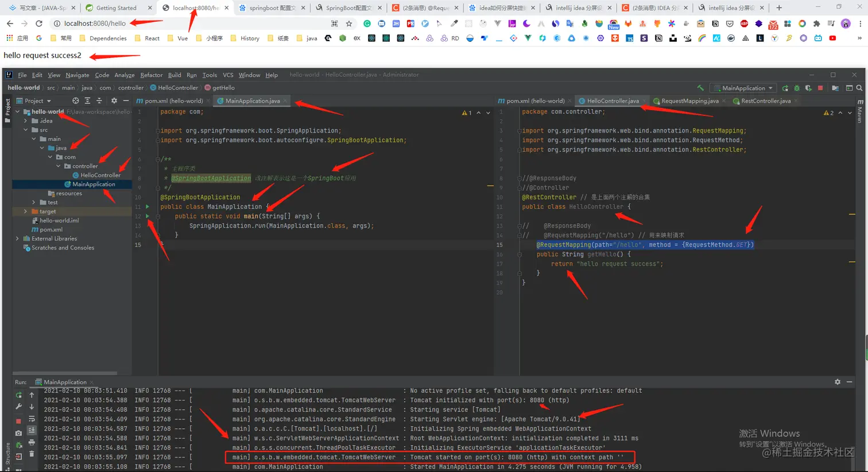868x472 pixels.
Task: Expand the test folder
Action: (x=34, y=202)
